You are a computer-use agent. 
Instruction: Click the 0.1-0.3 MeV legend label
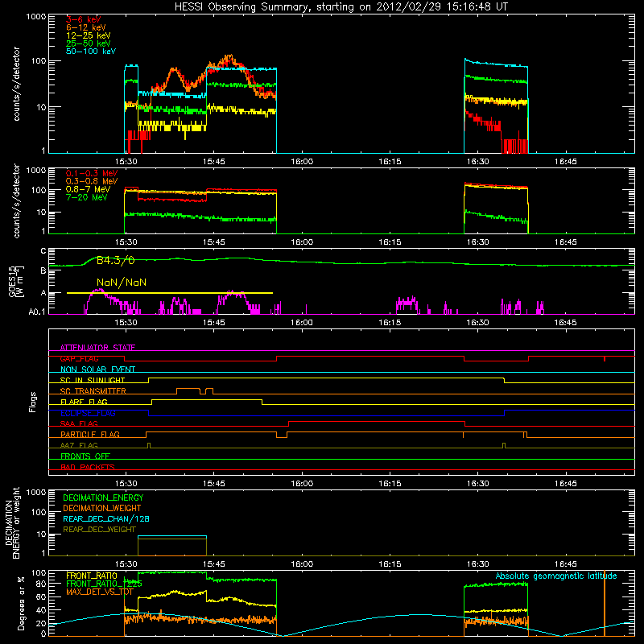point(92,173)
